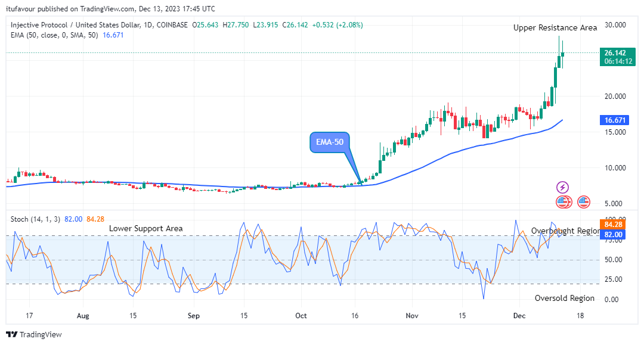Click the 15.000 price axis label
This screenshot has width=644, height=345.
615,132
